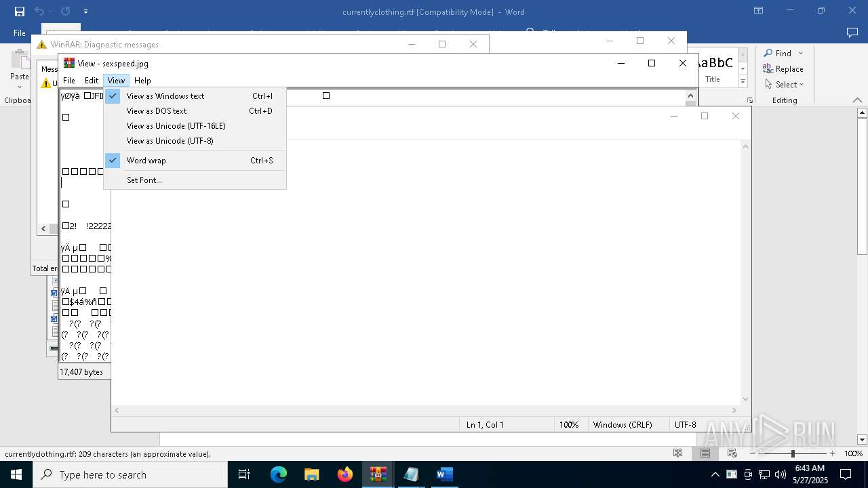Click Word zoom out minus button

pos(753,453)
